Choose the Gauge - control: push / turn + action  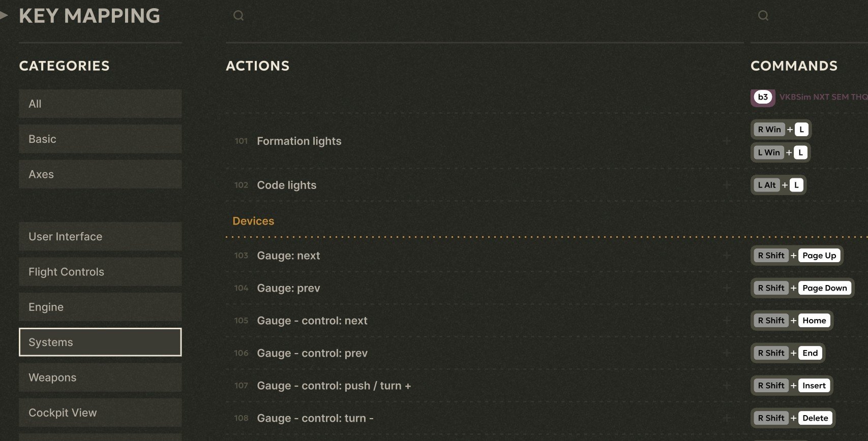(x=334, y=386)
